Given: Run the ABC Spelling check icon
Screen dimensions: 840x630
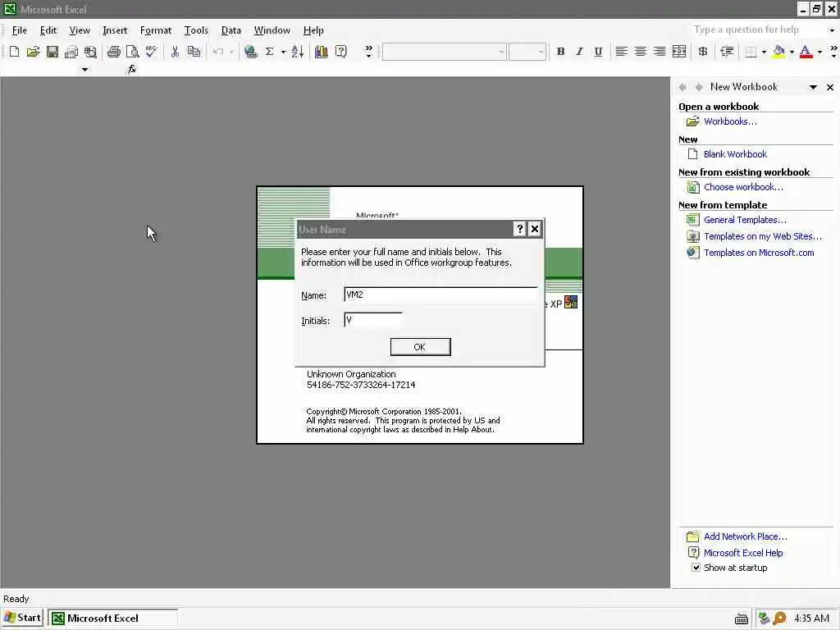Looking at the screenshot, I should (x=151, y=52).
